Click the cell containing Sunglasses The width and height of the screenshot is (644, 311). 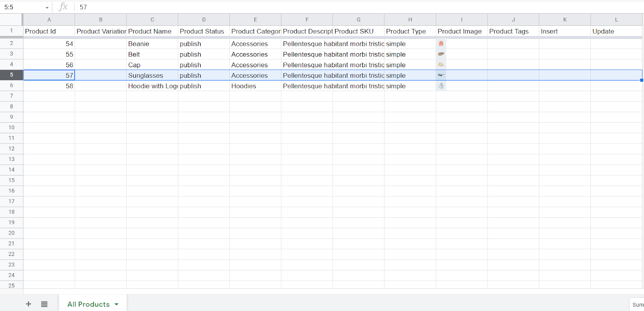152,75
